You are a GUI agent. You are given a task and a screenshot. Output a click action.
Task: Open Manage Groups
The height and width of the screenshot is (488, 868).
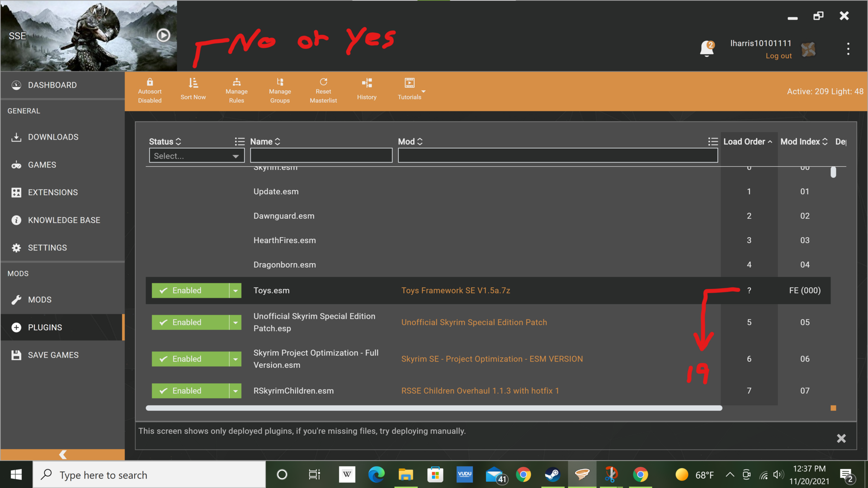[280, 91]
